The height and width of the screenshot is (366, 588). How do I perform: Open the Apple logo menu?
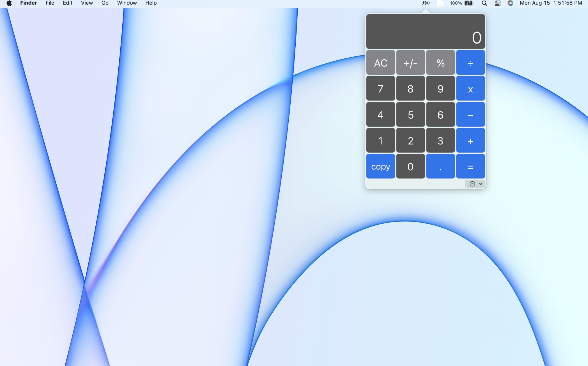(9, 3)
